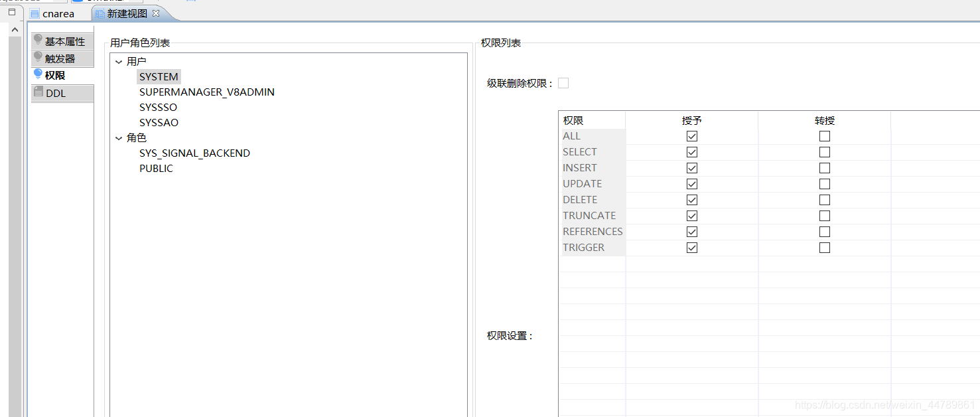
Task: Click the TRIGGER privilege name cell
Action: click(593, 248)
